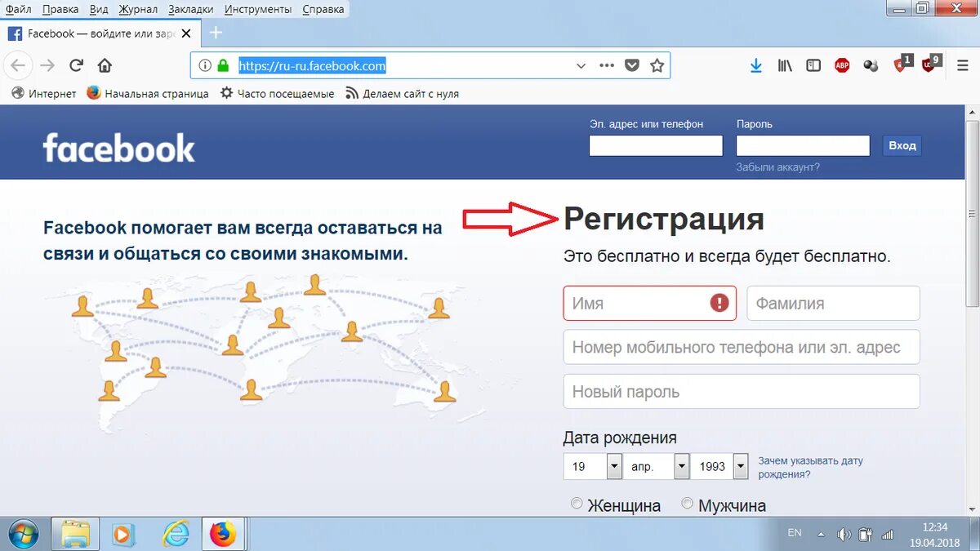
Task: Open the Downloads arrow icon
Action: 756,65
